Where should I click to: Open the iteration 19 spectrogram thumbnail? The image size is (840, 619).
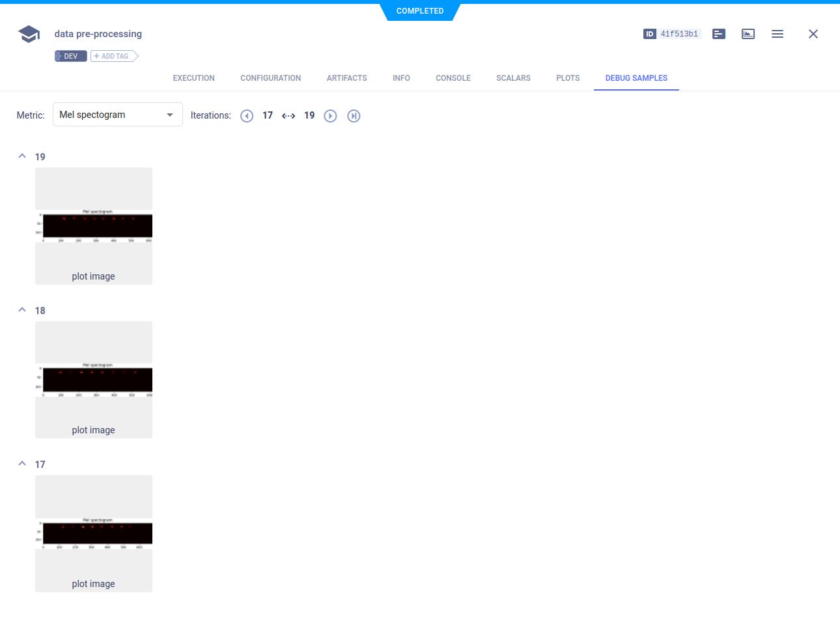tap(94, 225)
